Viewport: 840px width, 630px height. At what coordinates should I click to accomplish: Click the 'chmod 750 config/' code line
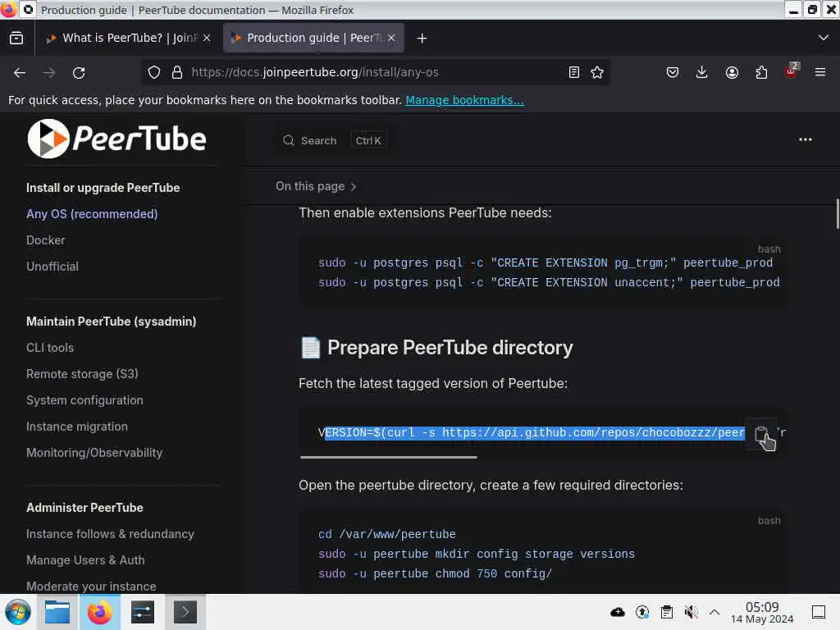[435, 573]
